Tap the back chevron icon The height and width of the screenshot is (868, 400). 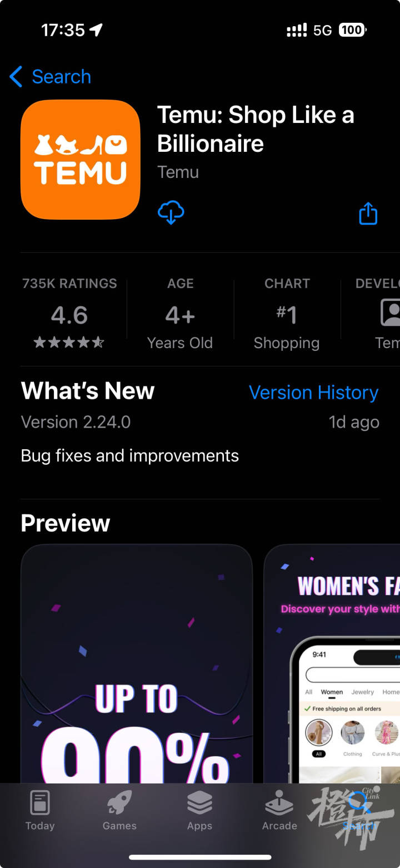pos(16,77)
